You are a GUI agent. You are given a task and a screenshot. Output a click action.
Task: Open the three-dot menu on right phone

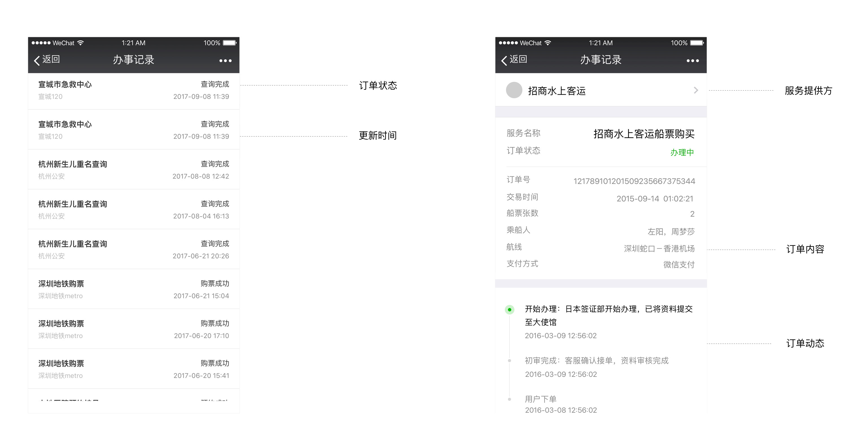[x=692, y=61]
